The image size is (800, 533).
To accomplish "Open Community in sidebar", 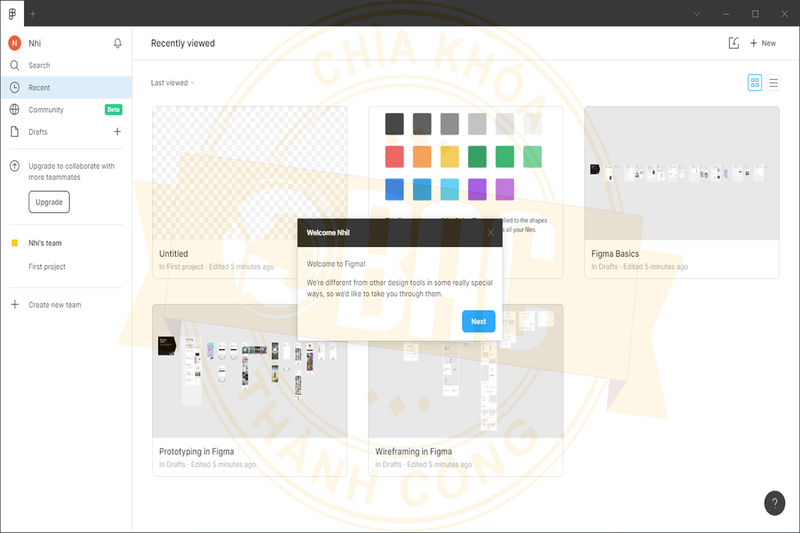I will pos(46,110).
